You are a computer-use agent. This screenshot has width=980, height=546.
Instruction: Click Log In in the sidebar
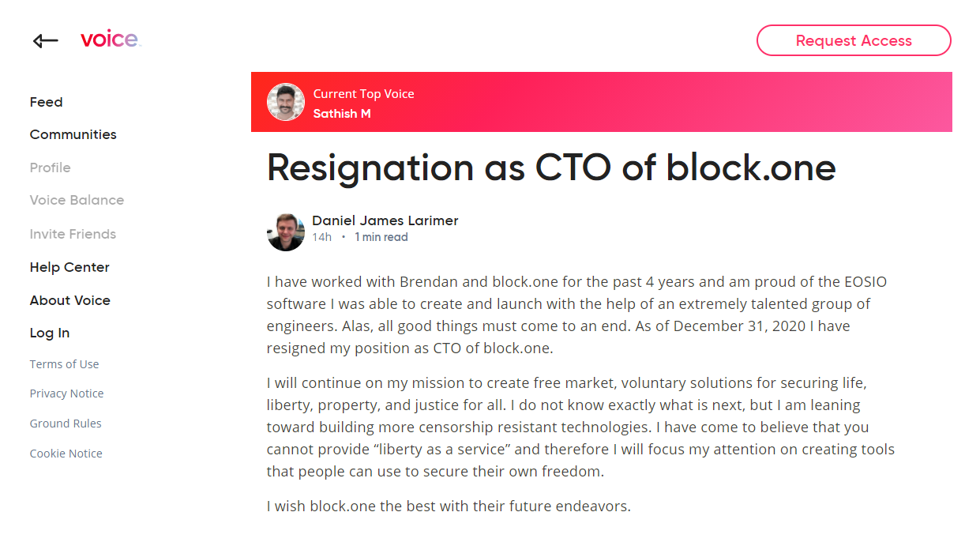[50, 333]
